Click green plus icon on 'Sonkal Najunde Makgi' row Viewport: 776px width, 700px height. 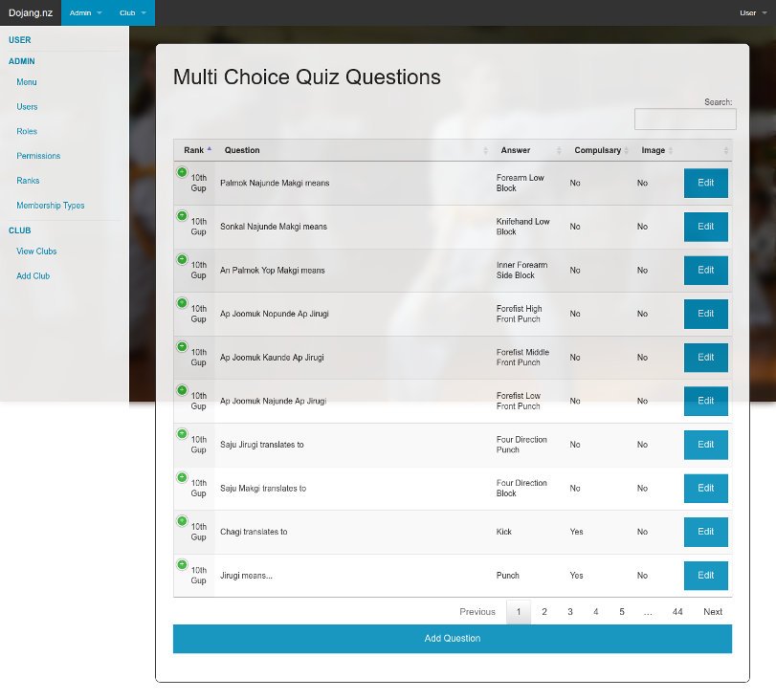(x=182, y=216)
